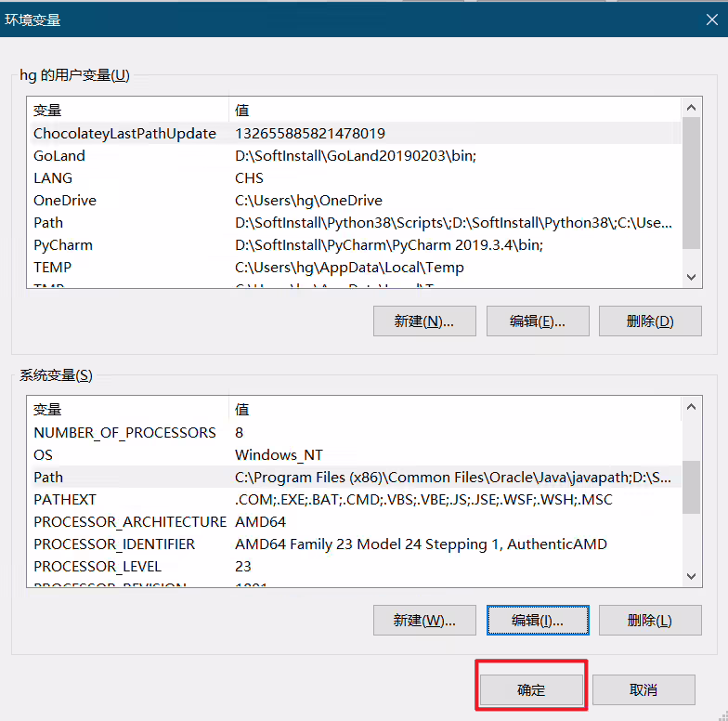Click system variables scroll down arrow
The image size is (728, 721).
pos(691,576)
